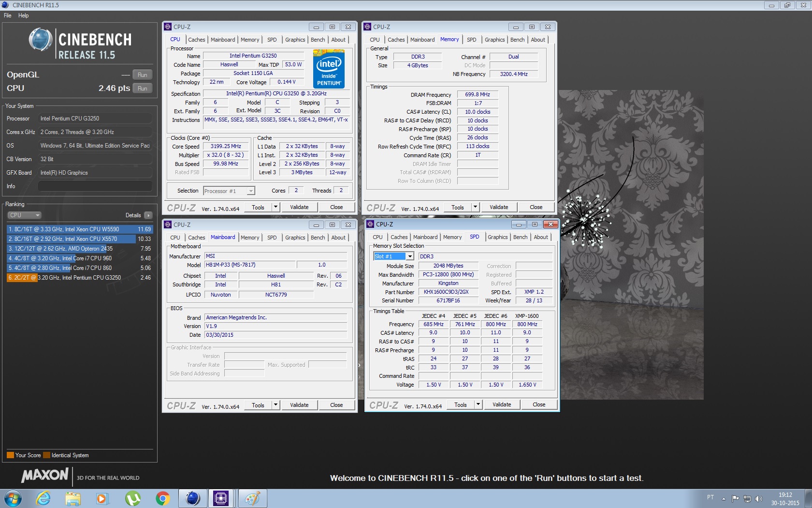Open File Explorer from taskbar
The width and height of the screenshot is (812, 508).
73,498
